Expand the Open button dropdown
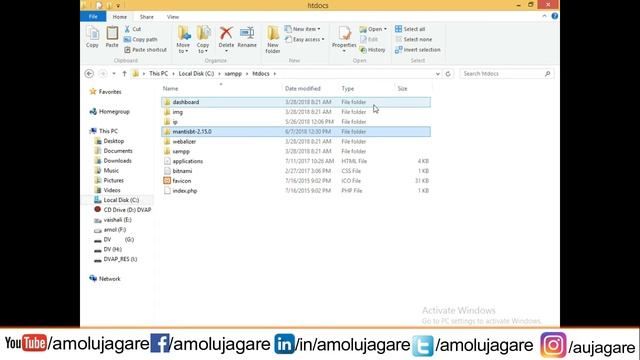640x360 pixels. pyautogui.click(x=385, y=29)
